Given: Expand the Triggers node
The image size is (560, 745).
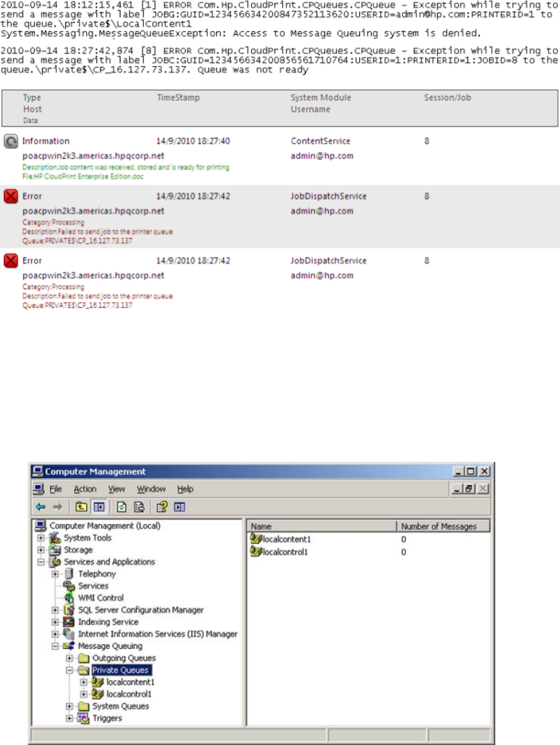Looking at the screenshot, I should [x=69, y=718].
